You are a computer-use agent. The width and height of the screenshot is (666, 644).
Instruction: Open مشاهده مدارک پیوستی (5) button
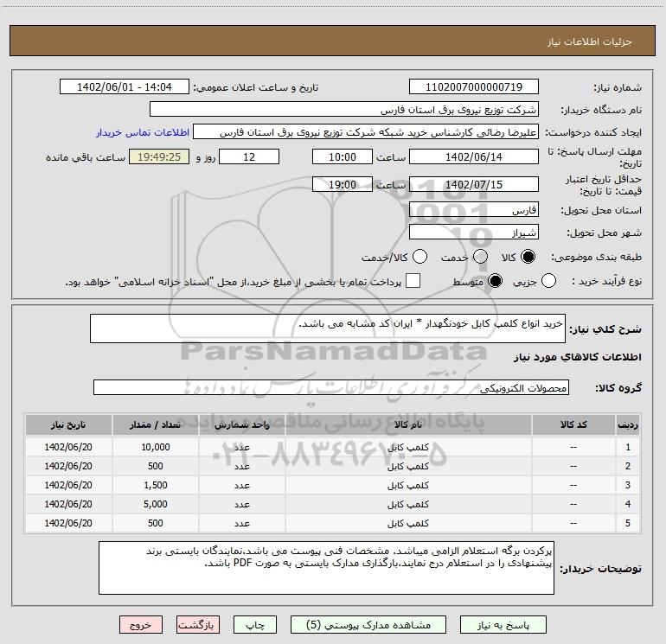coord(368,625)
